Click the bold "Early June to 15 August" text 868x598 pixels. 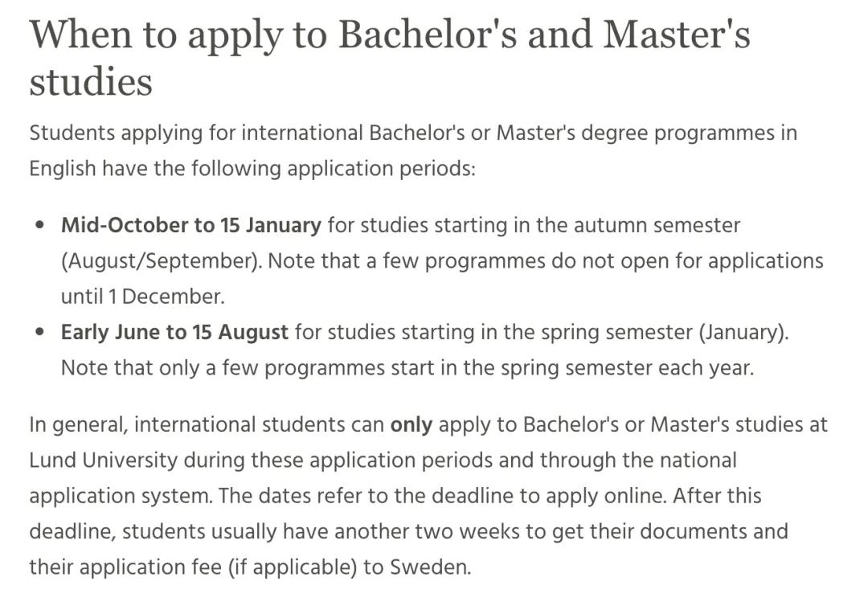pos(174,332)
